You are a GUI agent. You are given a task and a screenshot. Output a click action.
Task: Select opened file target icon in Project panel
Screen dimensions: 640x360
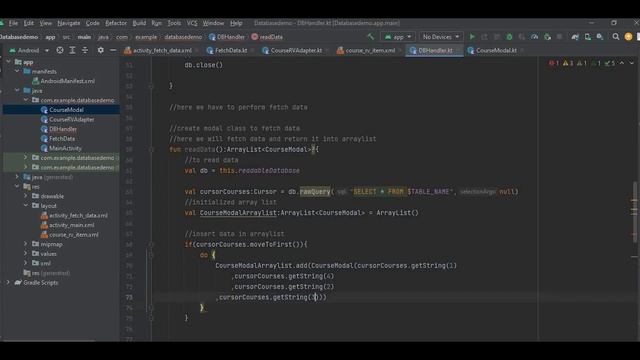[60, 50]
